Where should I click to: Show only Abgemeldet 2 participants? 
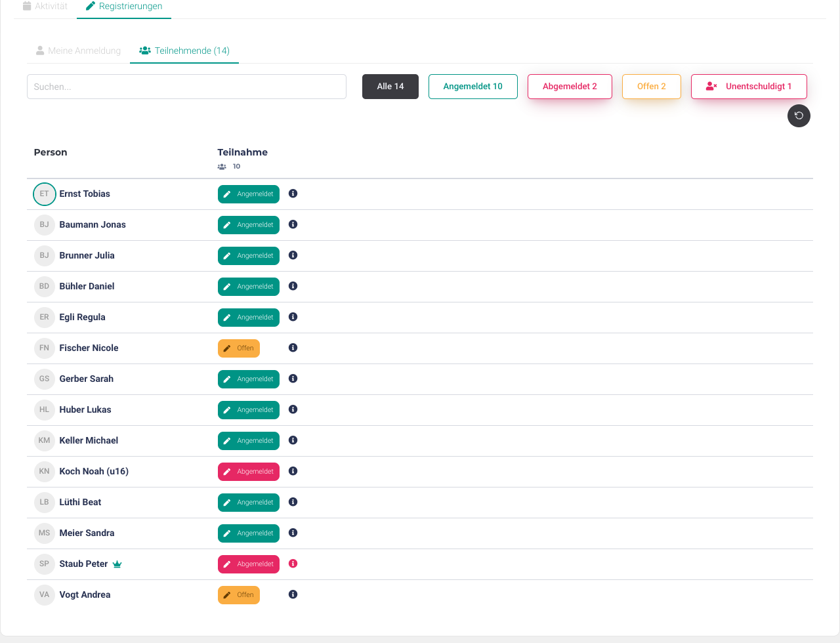coord(570,87)
